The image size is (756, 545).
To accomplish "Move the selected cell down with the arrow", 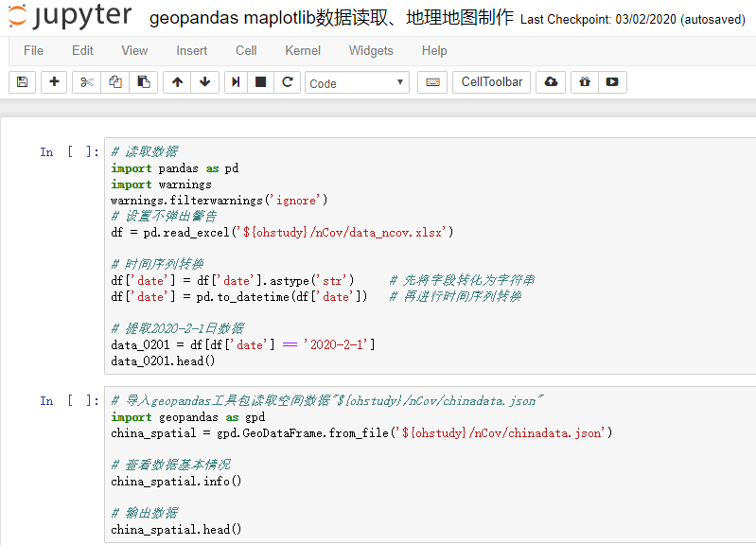I will [205, 82].
